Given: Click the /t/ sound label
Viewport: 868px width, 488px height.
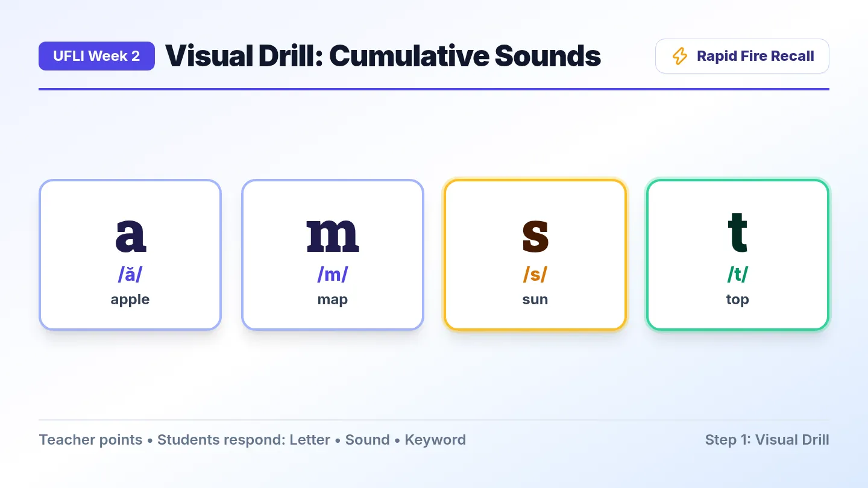Looking at the screenshot, I should pos(738,274).
